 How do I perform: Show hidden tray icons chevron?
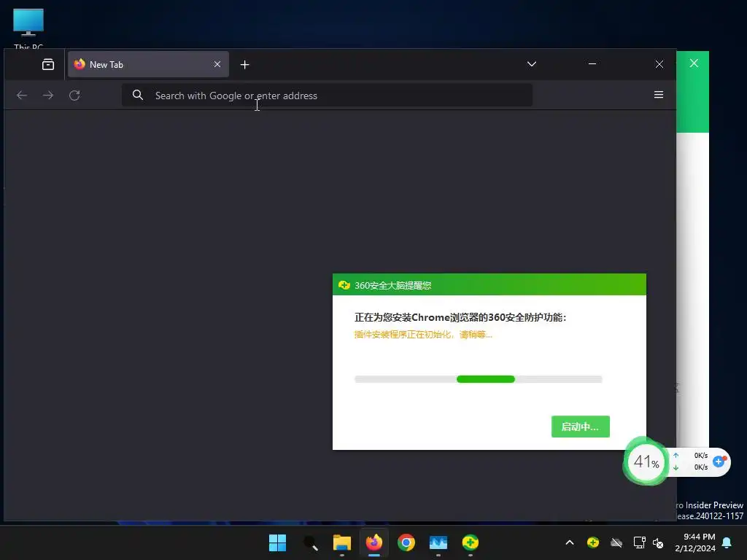570,542
